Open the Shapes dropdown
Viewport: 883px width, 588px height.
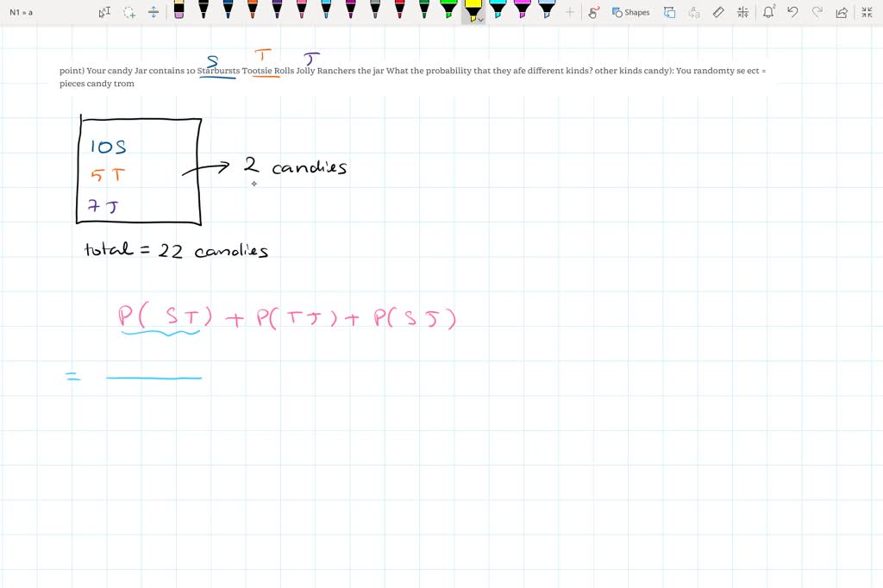(x=631, y=12)
